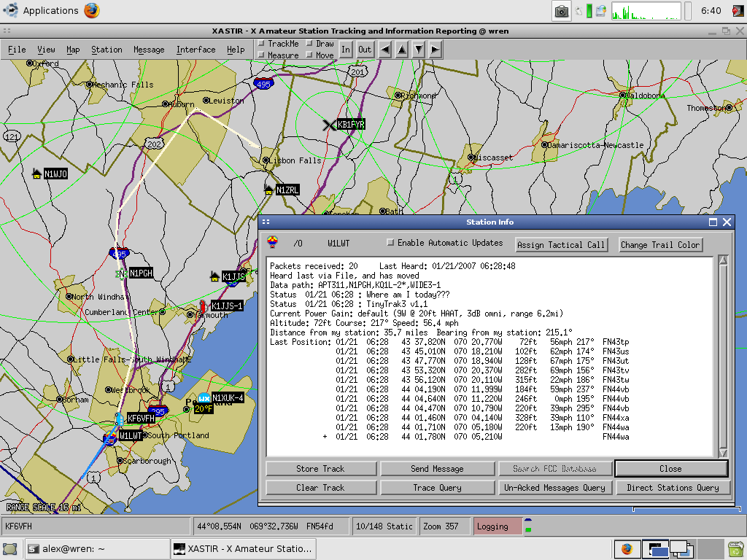Image resolution: width=747 pixels, height=560 pixels.
Task: Click the I-295 interstate shield near Portland
Action: click(158, 410)
